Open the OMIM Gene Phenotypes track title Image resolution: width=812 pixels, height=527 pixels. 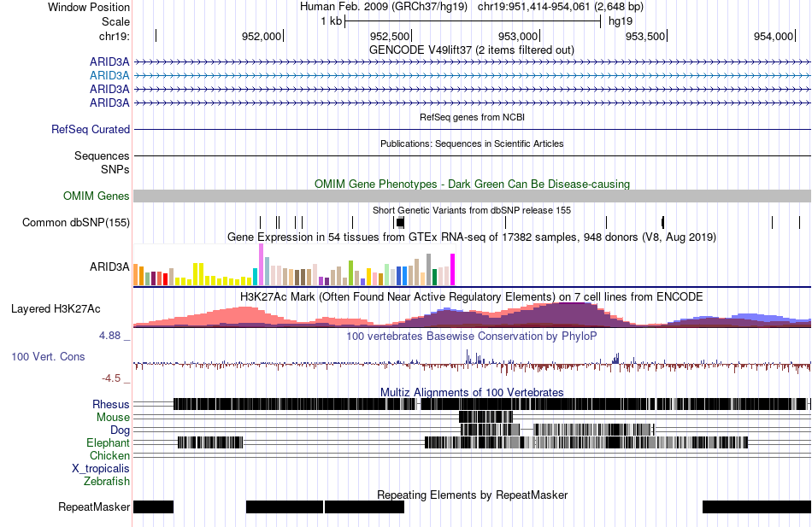coord(472,184)
